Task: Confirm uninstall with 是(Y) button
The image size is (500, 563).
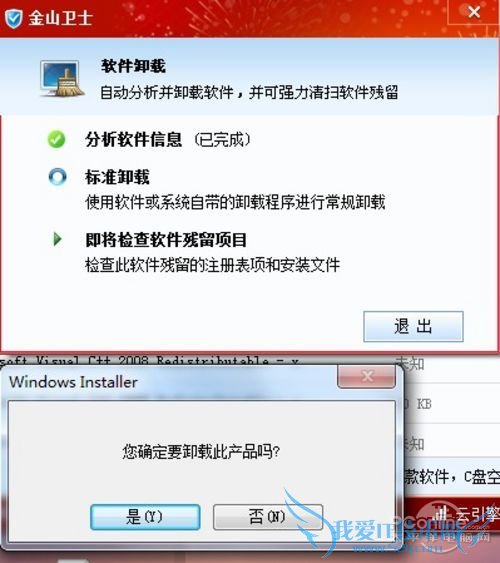Action: pos(145,517)
